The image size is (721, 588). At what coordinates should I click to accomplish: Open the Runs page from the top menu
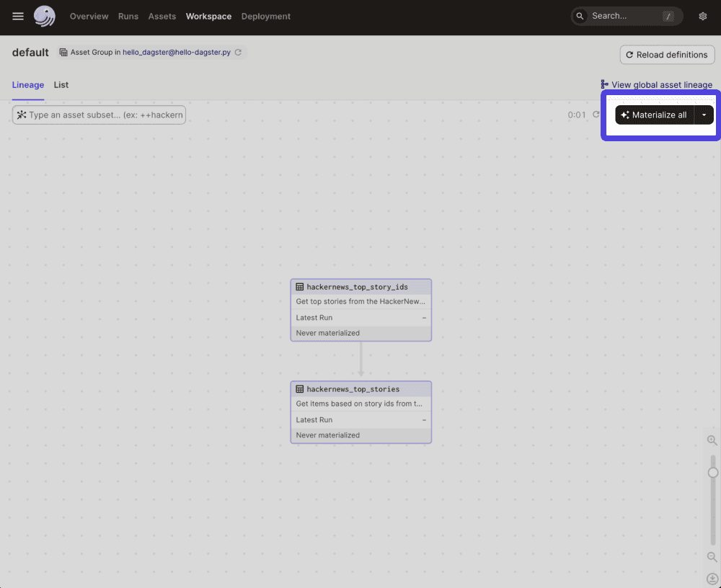pyautogui.click(x=128, y=16)
